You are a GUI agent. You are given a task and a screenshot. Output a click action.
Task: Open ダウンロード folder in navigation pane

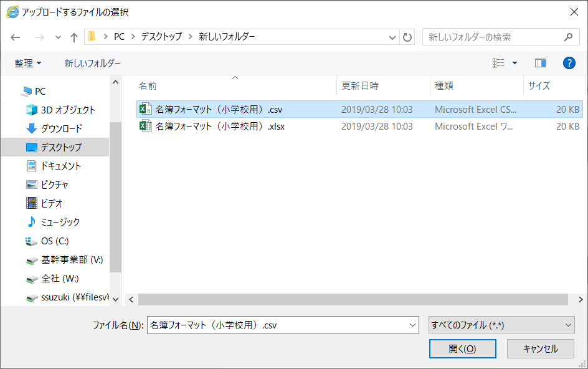point(61,128)
